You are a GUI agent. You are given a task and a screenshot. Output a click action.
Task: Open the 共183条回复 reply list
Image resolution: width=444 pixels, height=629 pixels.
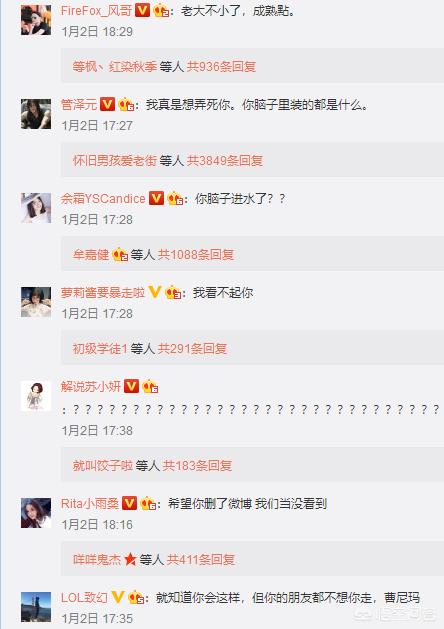197,465
